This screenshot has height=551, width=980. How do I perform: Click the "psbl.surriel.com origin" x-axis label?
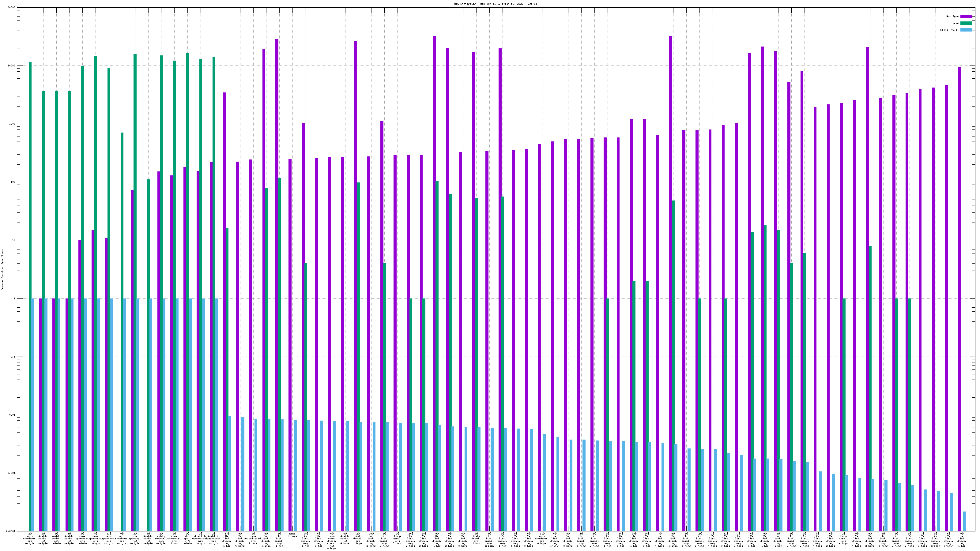click(161, 538)
